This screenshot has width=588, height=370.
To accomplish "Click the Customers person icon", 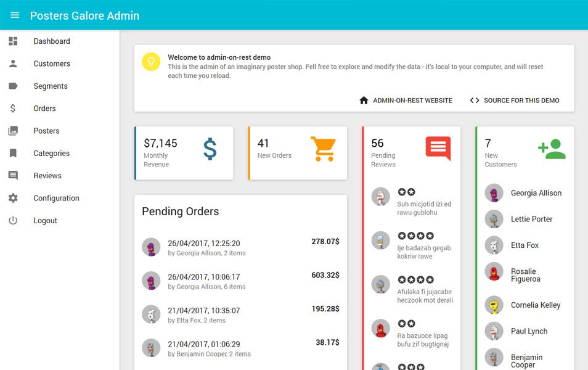I will click(13, 64).
